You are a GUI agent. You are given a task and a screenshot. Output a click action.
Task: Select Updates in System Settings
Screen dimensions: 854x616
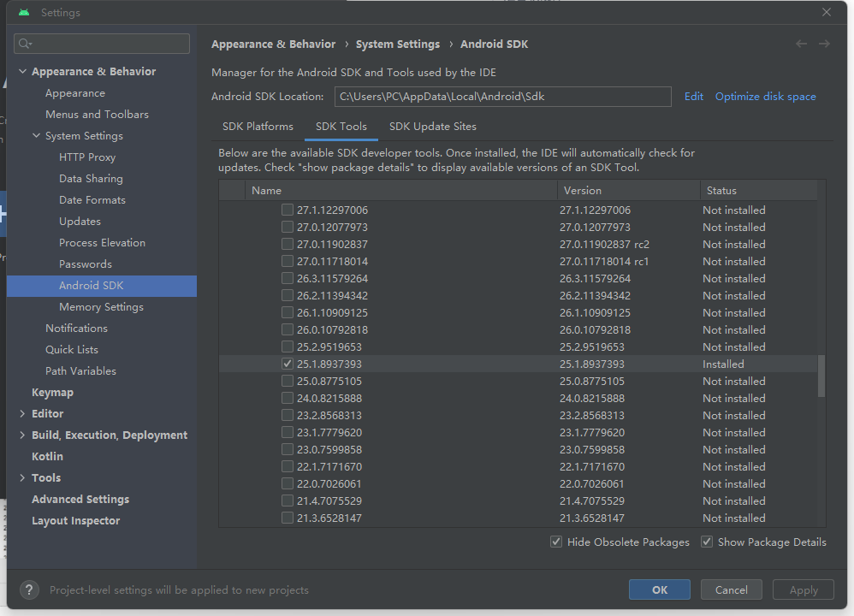click(80, 221)
